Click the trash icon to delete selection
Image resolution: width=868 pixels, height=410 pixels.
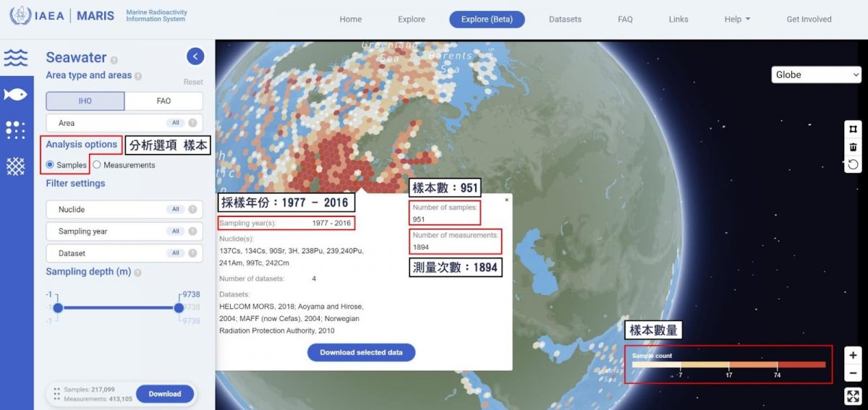(x=853, y=147)
